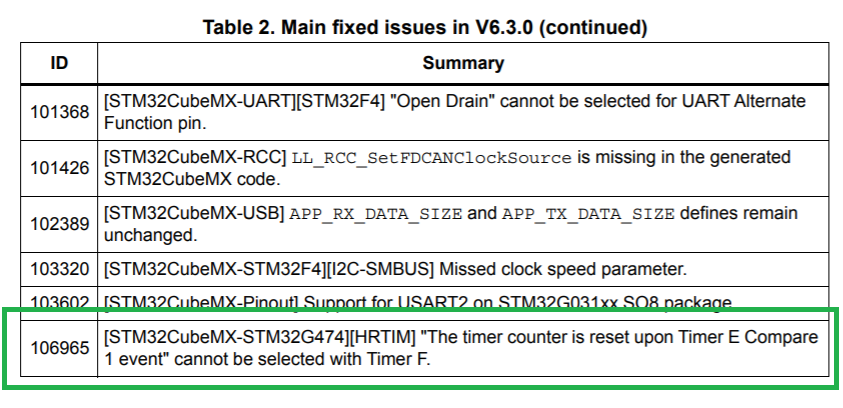
Task: Click the APP_RX_DATA_SIZE code text
Action: (375, 214)
